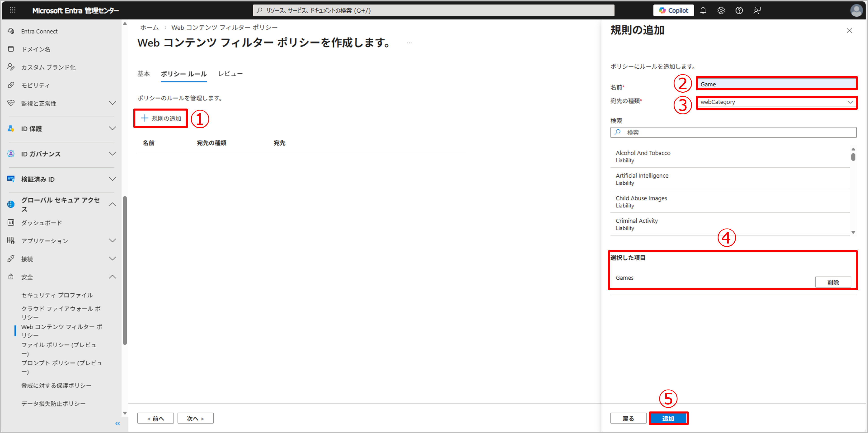Image resolution: width=868 pixels, height=433 pixels.
Task: Open the app launcher waffle icon
Action: (13, 10)
